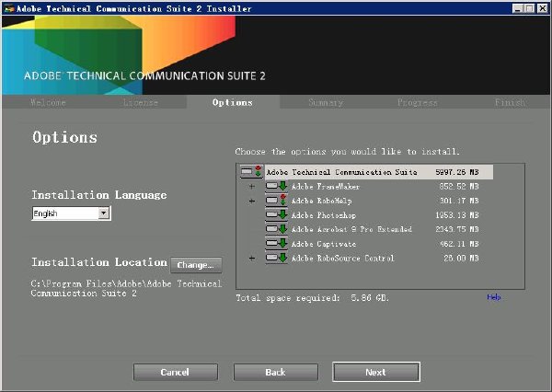This screenshot has width=552, height=392.
Task: Select the Adobe Acrobat 9 Pro Extended label
Action: [x=351, y=229]
